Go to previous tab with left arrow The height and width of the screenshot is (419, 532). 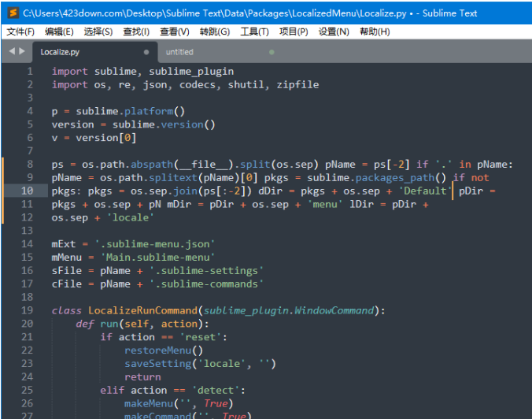pos(13,51)
